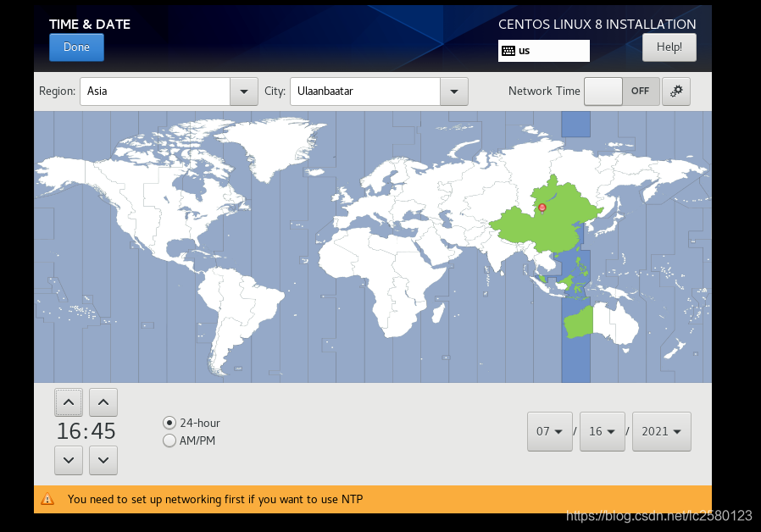Click the us keyboard layout indicator
The width and height of the screenshot is (761, 532).
click(x=543, y=51)
